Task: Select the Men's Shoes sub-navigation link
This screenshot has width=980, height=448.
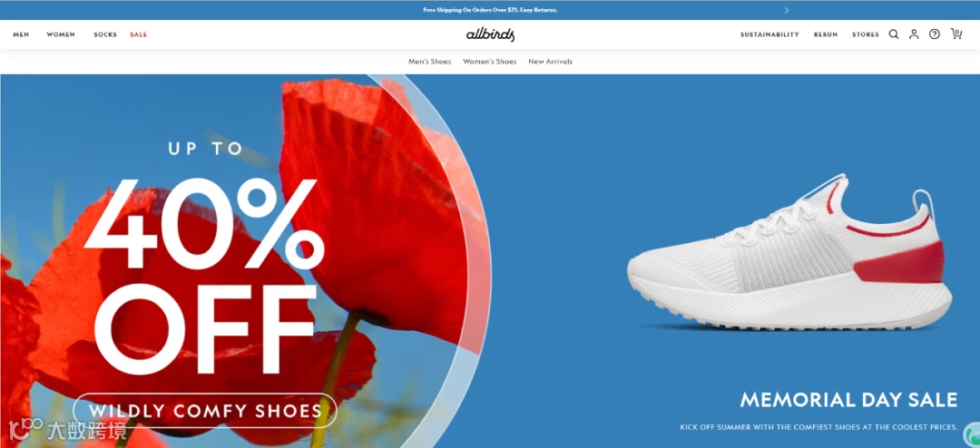Action: [430, 62]
